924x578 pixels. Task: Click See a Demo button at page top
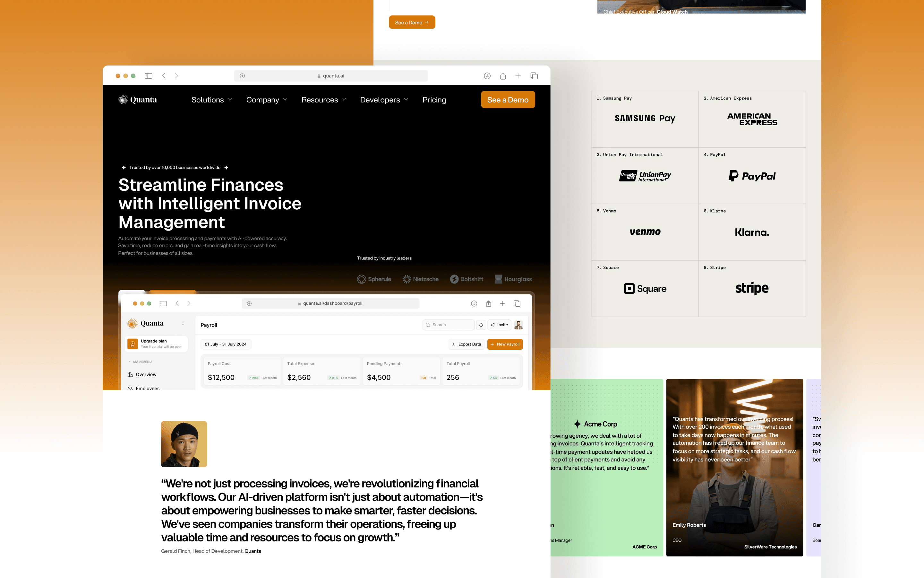coord(412,22)
